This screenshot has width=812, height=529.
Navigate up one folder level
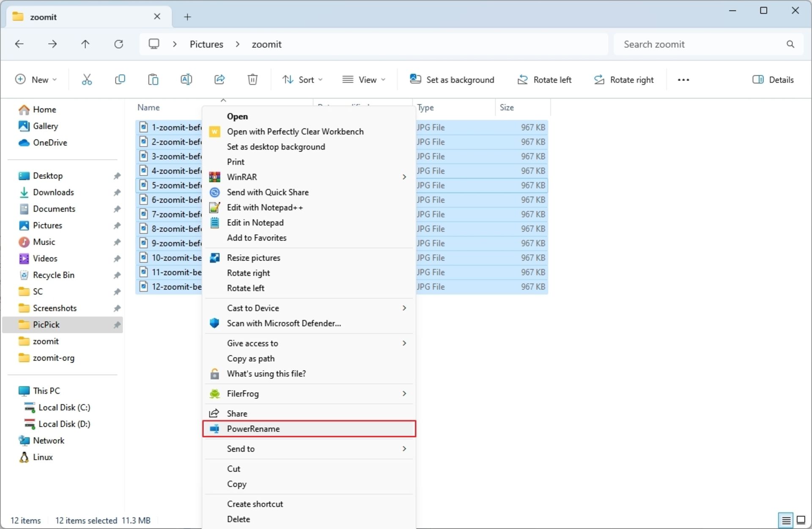[85, 44]
